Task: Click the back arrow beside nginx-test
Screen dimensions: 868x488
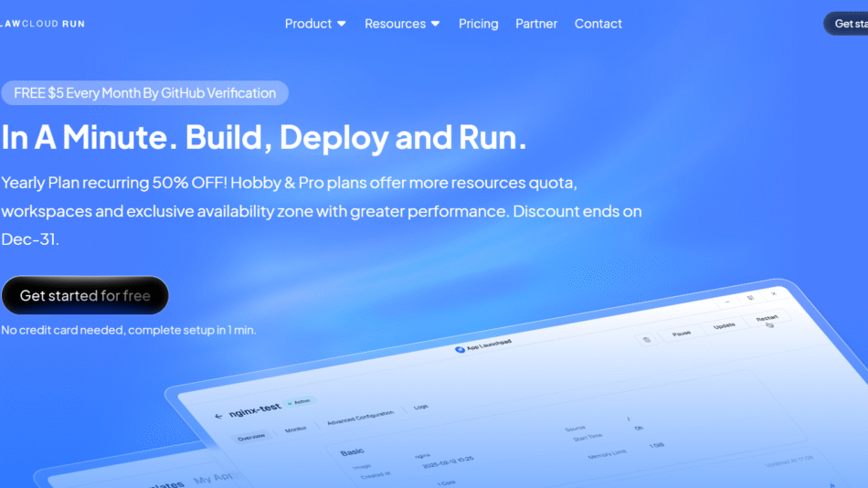Action: coord(218,416)
